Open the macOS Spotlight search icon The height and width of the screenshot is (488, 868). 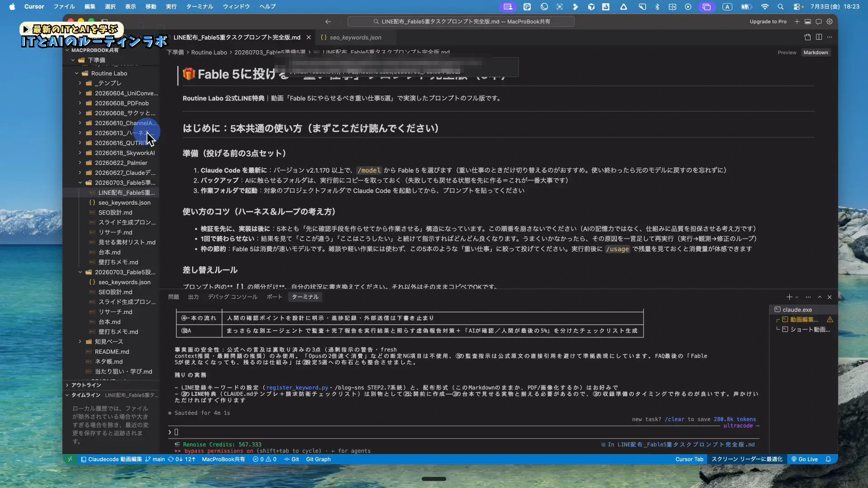[x=780, y=7]
